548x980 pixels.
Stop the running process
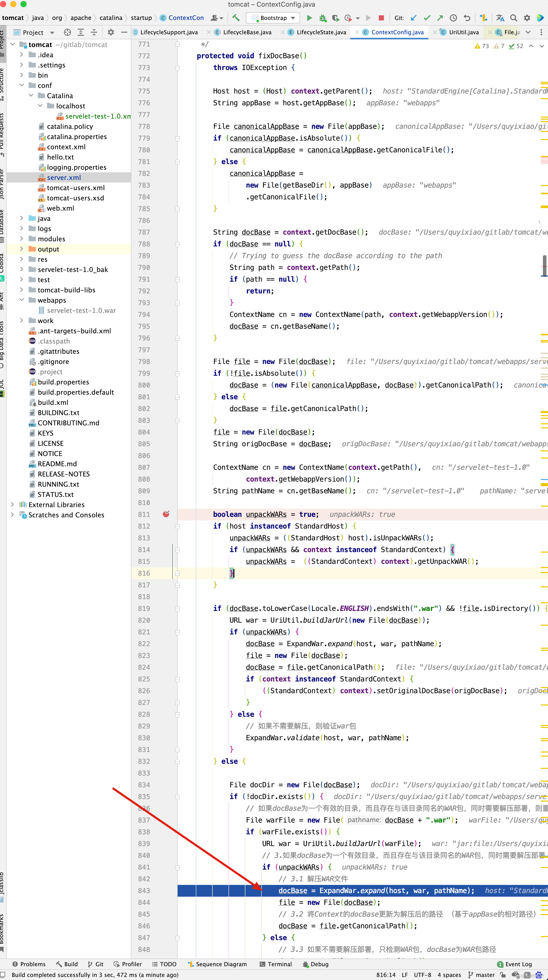(381, 18)
